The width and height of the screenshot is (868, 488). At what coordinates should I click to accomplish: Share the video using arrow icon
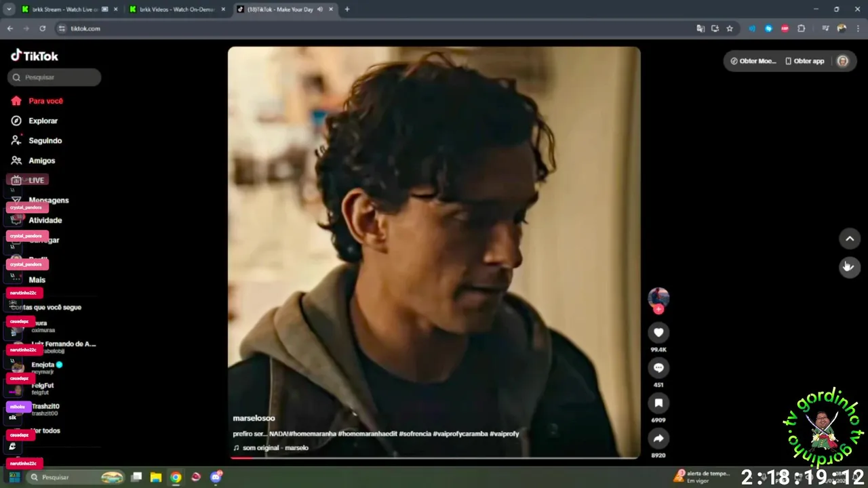(x=658, y=438)
